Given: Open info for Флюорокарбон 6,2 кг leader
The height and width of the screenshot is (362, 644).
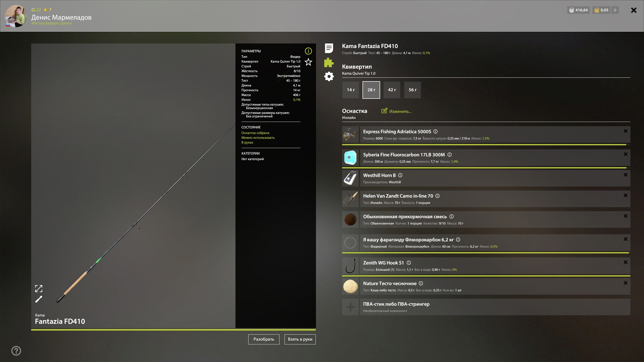Looking at the screenshot, I should [458, 240].
